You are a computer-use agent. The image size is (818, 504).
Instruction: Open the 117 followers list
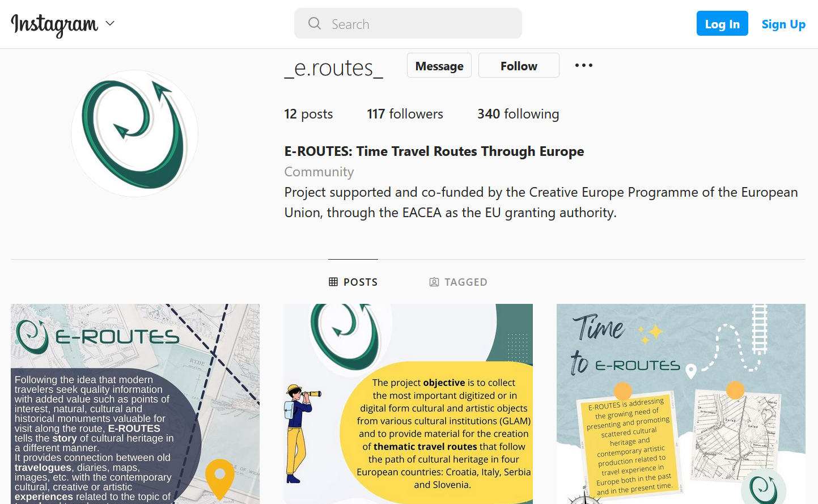[405, 114]
